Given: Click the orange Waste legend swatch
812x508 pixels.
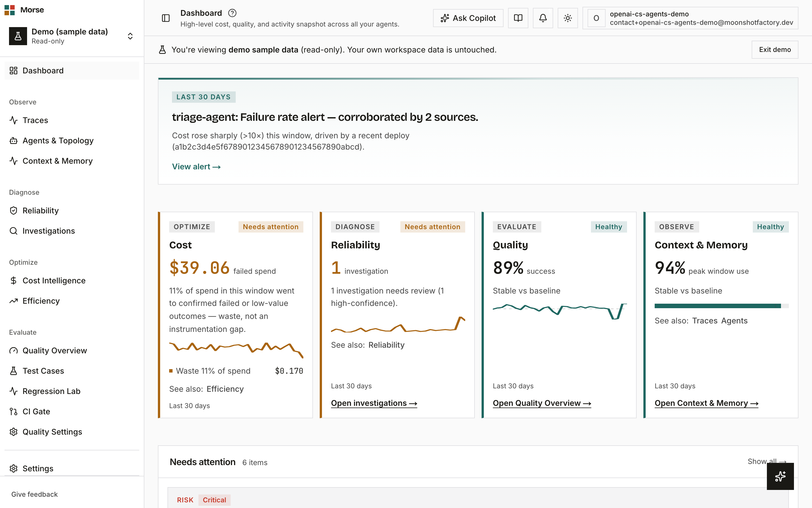Looking at the screenshot, I should point(171,371).
